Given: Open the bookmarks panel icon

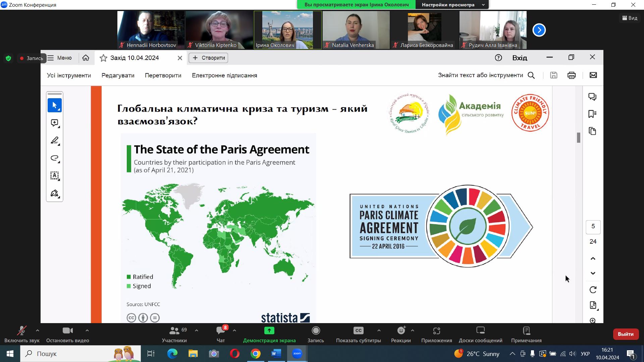Looking at the screenshot, I should [x=592, y=114].
